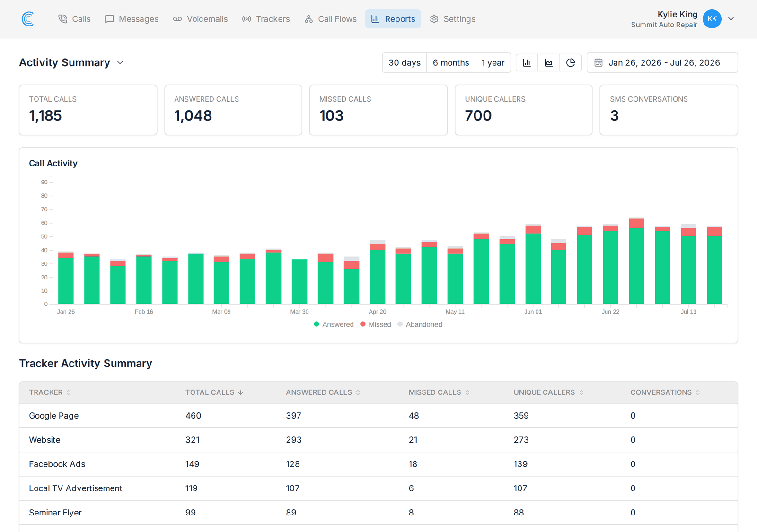Click the Answered Calls 1,048 card

click(233, 110)
